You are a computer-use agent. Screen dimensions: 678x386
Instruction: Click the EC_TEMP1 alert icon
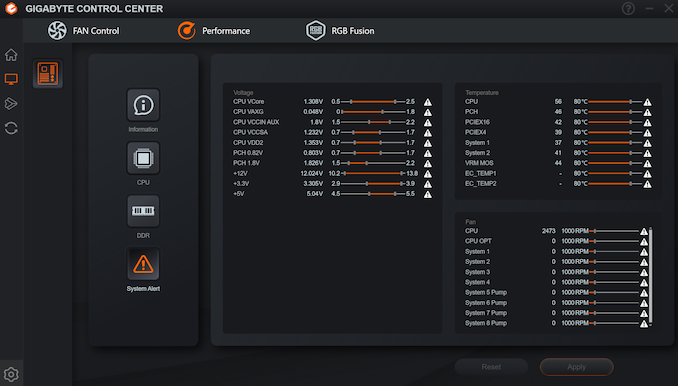[x=647, y=174]
